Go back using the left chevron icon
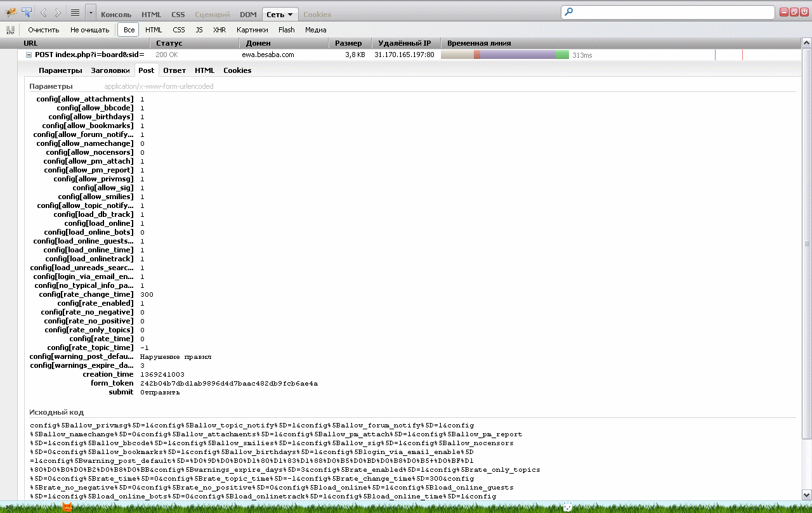 [44, 13]
